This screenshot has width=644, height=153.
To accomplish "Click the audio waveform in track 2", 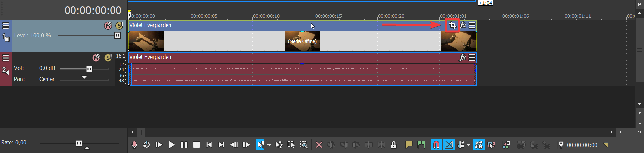I will [x=302, y=74].
